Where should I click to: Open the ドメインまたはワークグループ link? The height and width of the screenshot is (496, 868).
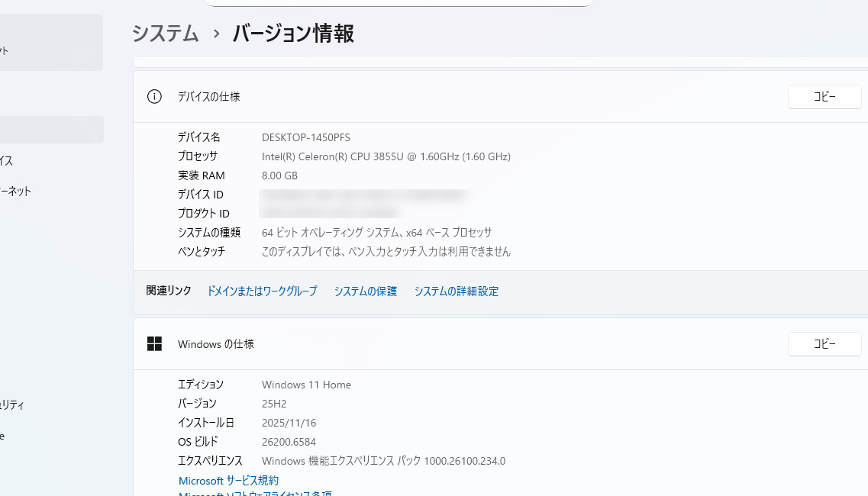pos(263,291)
